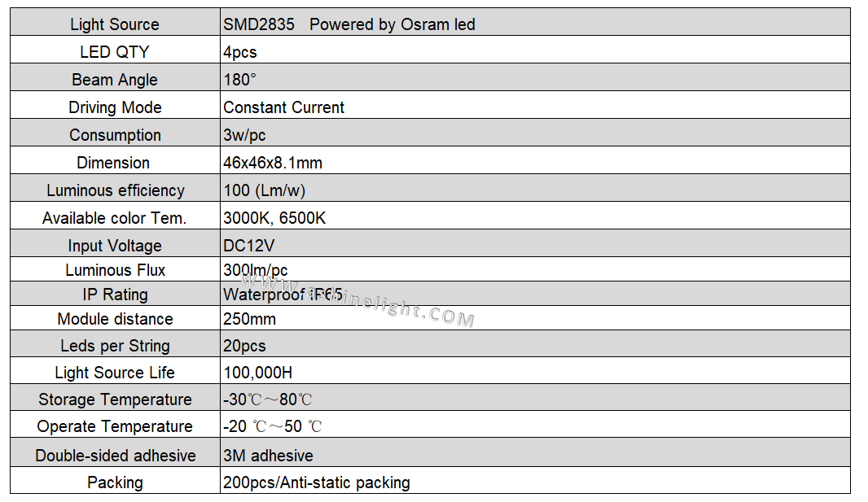Click the -20 ℃~50 ℃ operate temperature value
The image size is (868, 502).
pyautogui.click(x=272, y=426)
